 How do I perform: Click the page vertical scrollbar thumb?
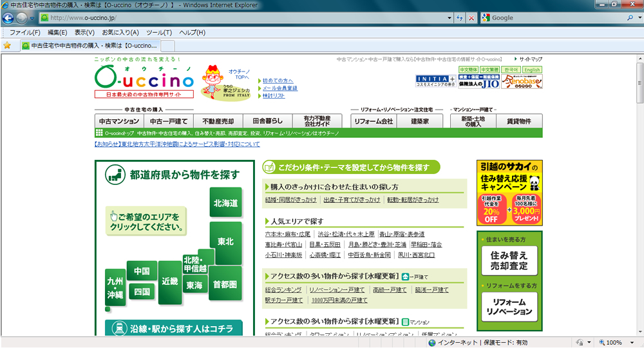point(640,83)
